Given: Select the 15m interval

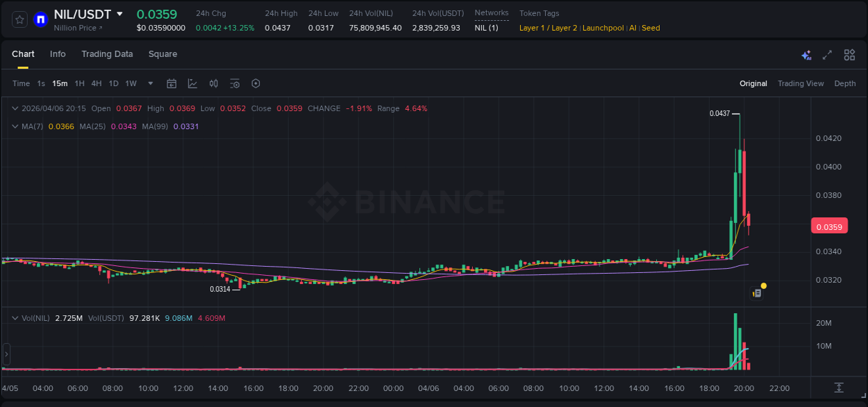Looking at the screenshot, I should click(x=60, y=83).
